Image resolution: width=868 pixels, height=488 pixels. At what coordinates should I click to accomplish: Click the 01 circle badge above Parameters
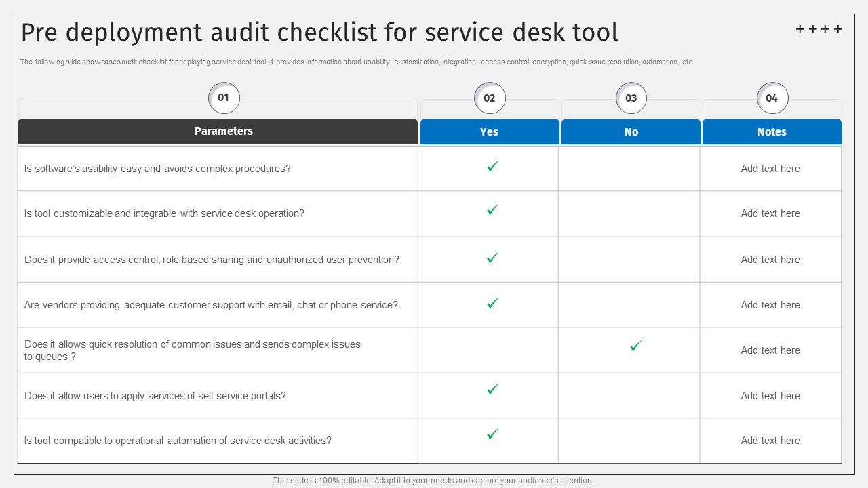(x=224, y=98)
